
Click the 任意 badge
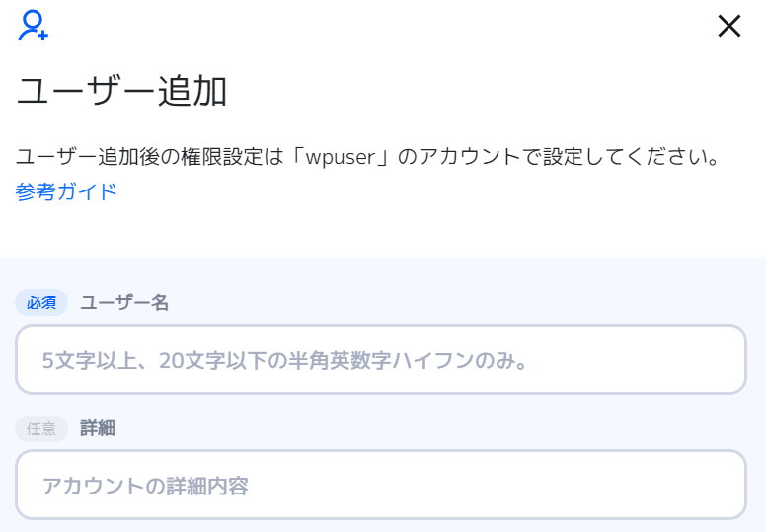(41, 429)
